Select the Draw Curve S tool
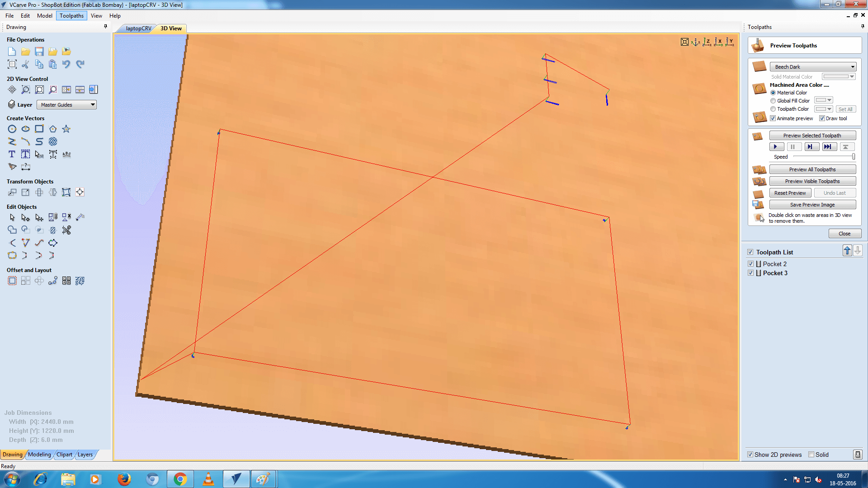The image size is (868, 488). pos(39,142)
